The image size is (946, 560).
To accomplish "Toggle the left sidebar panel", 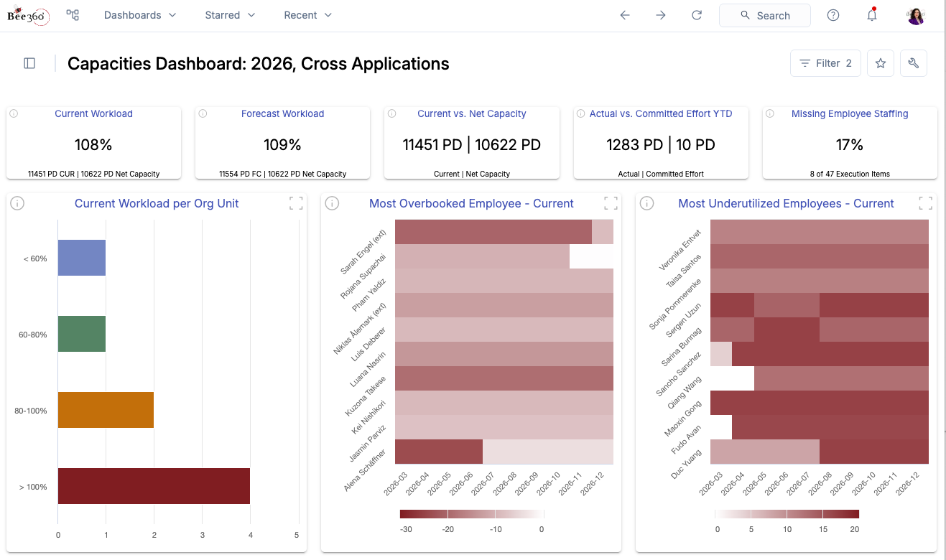I will pos(29,63).
